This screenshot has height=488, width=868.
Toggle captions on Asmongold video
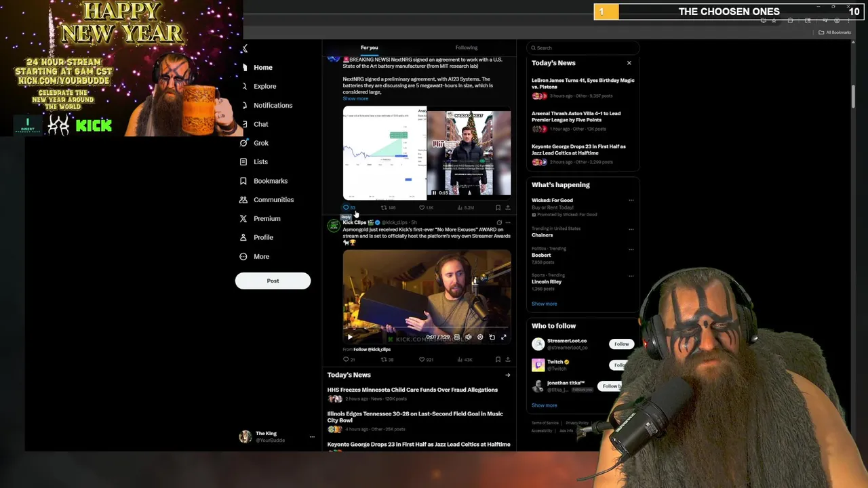[x=456, y=337]
